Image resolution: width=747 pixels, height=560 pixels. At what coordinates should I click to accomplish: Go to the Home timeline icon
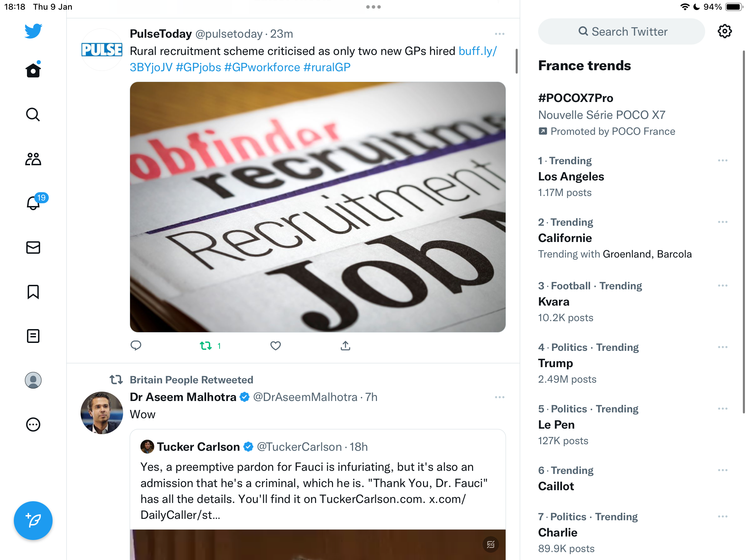point(33,69)
